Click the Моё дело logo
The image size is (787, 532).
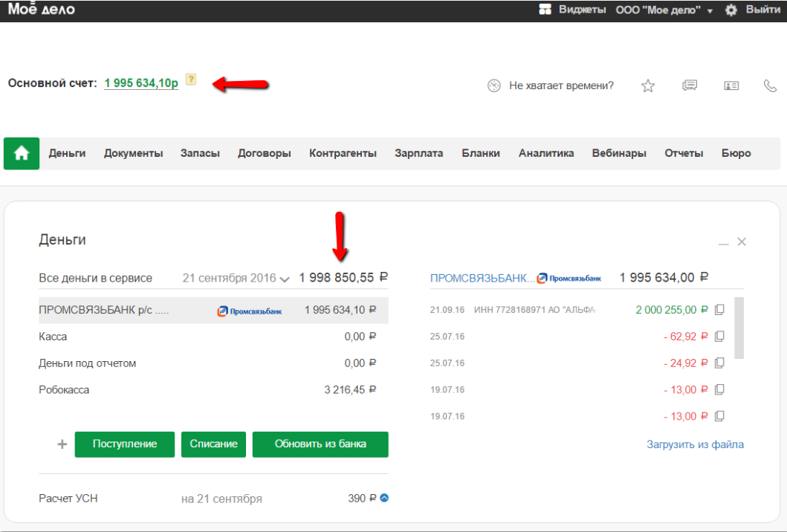pyautogui.click(x=41, y=9)
